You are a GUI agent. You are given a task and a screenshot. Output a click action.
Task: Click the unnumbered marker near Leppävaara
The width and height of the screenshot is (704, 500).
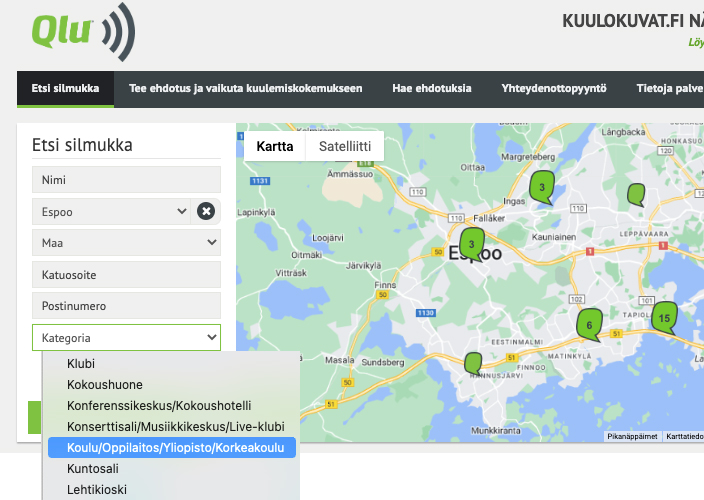(x=635, y=194)
